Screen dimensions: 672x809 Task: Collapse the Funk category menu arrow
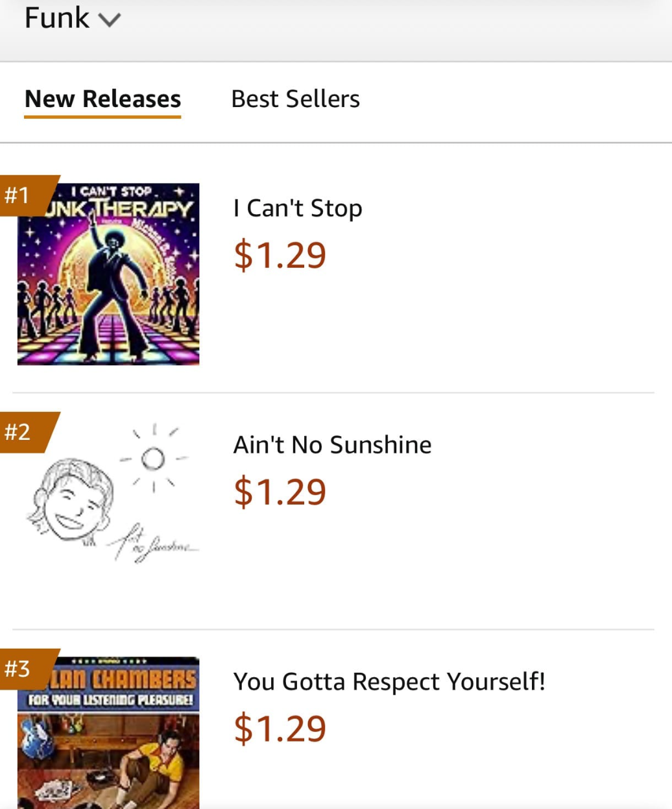coord(109,19)
